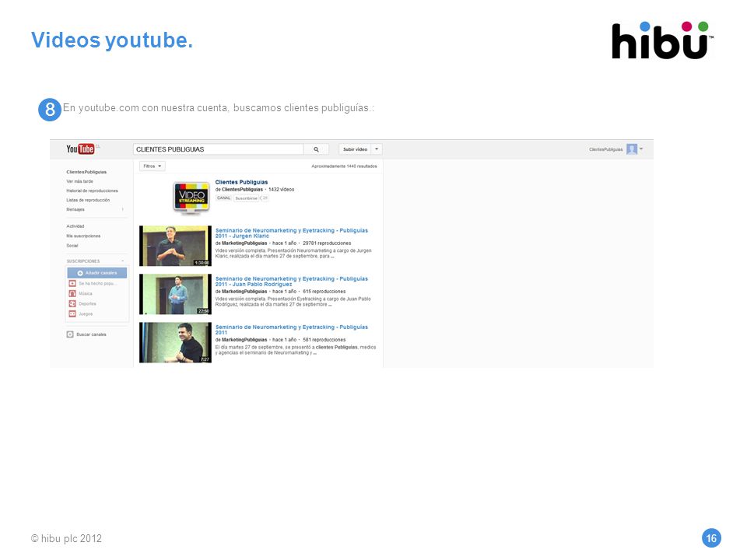The width and height of the screenshot is (747, 560).
Task: Open the Juegos subscription link
Action: tap(86, 313)
